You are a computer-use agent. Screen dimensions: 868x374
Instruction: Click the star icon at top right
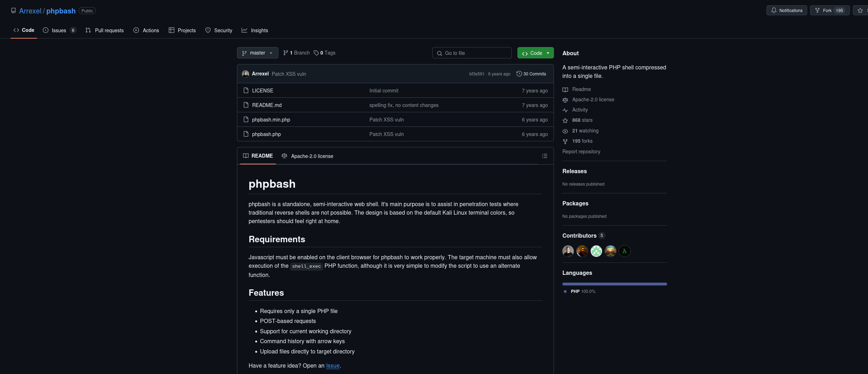click(x=860, y=11)
